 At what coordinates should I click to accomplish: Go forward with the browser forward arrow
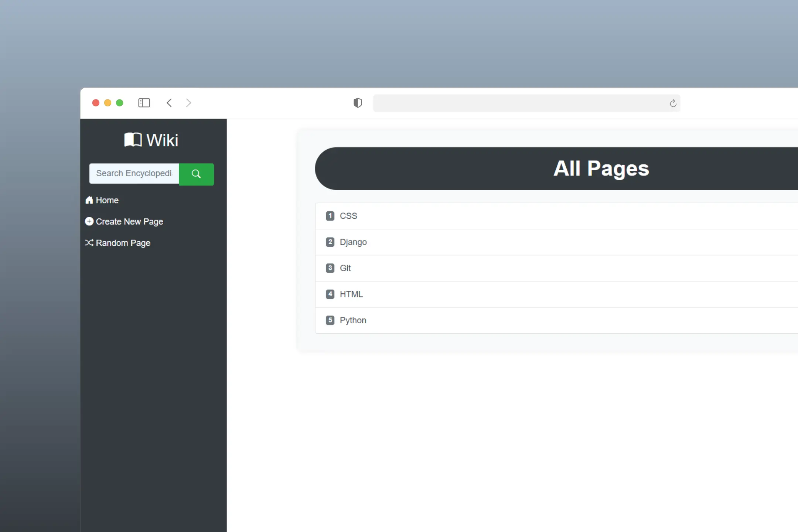[188, 103]
